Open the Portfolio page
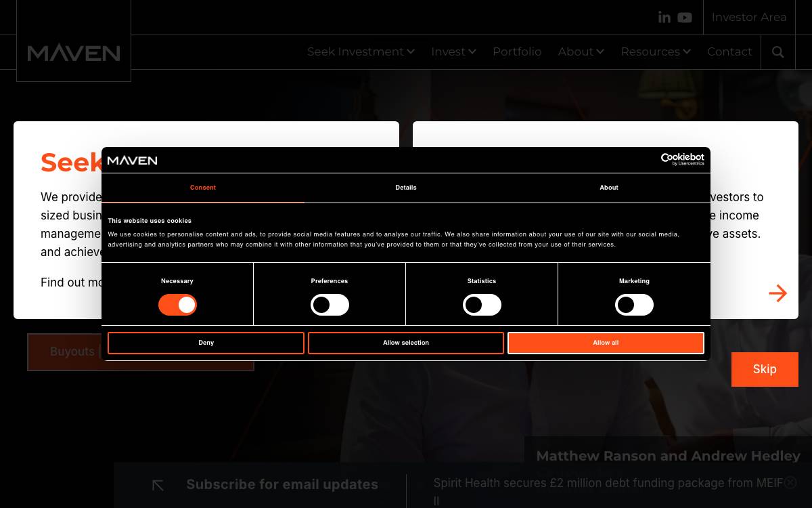Viewport: 812px width, 508px height. (517, 51)
